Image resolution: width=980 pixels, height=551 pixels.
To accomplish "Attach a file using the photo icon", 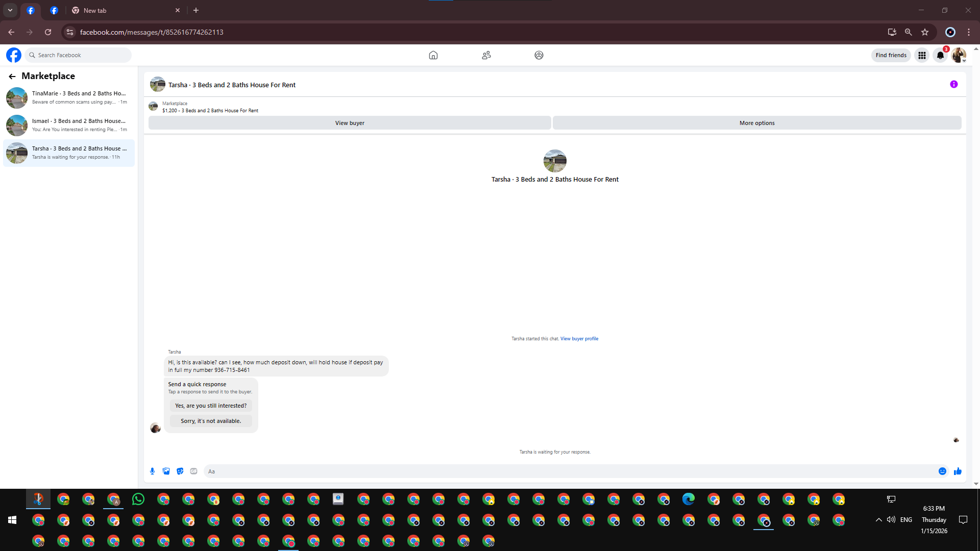I will [166, 471].
